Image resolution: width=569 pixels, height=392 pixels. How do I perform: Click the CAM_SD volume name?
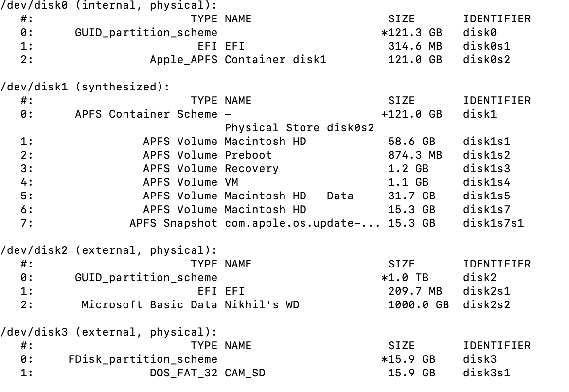pyautogui.click(x=245, y=373)
